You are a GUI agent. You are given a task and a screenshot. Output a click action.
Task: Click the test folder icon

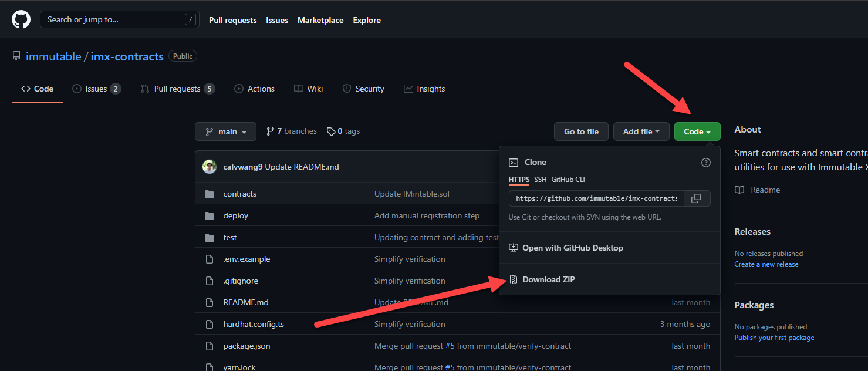point(210,237)
